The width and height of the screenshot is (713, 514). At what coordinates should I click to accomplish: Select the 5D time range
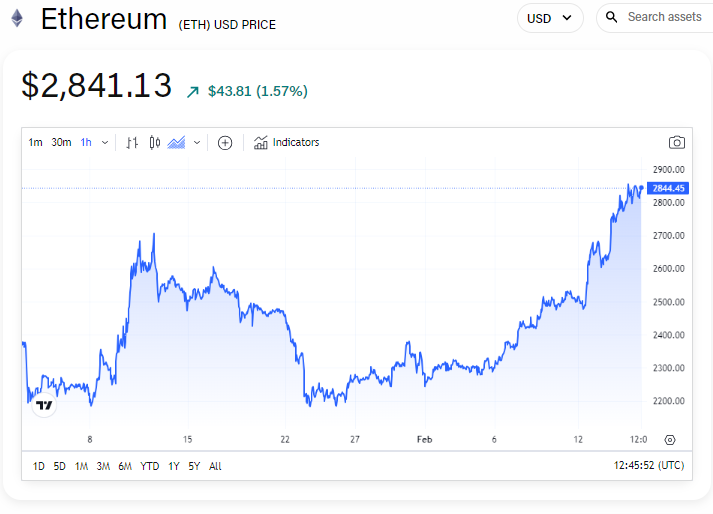(x=60, y=466)
